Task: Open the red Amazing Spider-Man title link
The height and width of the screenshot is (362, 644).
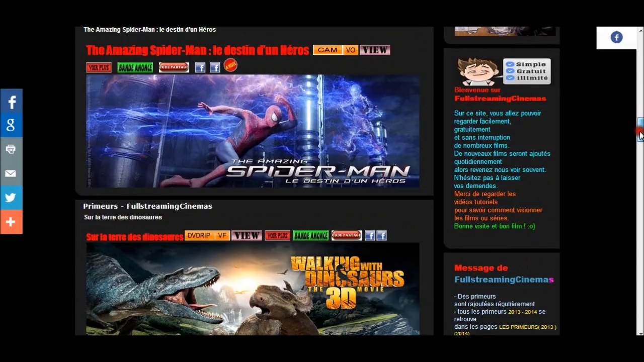Action: point(197,50)
